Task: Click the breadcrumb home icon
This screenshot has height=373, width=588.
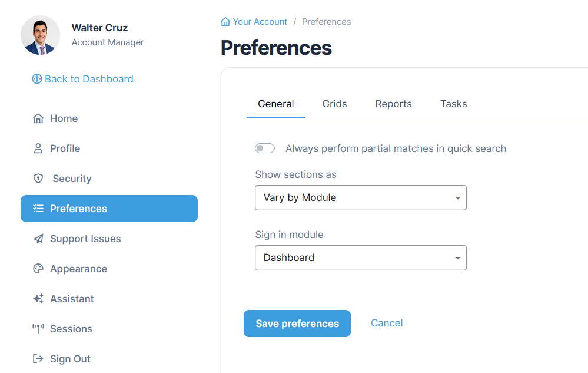Action: (x=225, y=22)
